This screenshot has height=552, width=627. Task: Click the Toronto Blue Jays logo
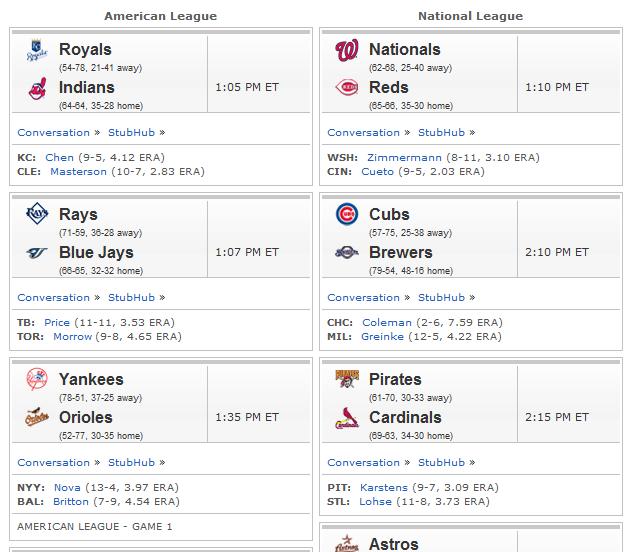(x=37, y=252)
